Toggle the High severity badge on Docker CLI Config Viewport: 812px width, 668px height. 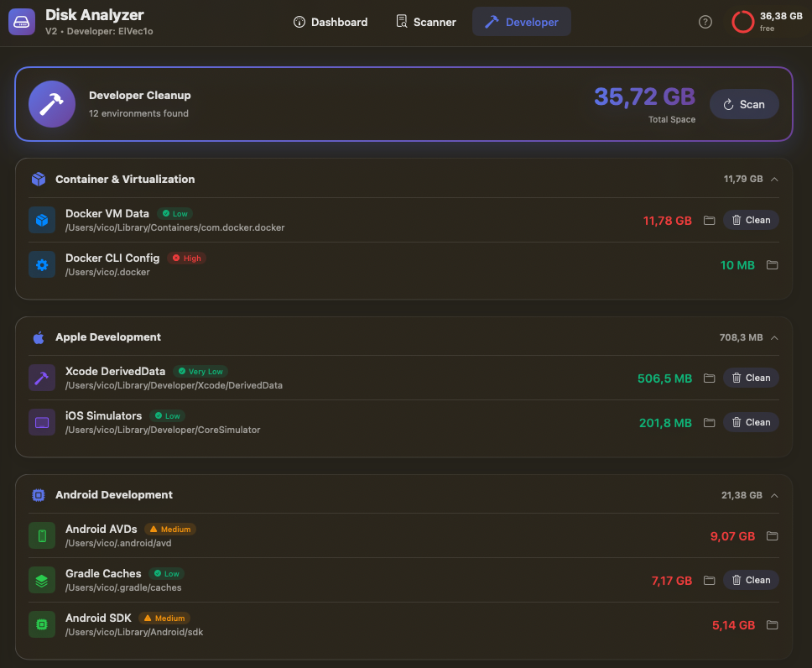[186, 258]
